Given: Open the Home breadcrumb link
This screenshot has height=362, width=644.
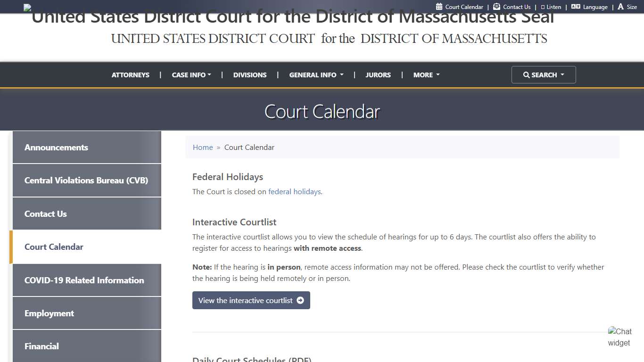Looking at the screenshot, I should click(203, 147).
